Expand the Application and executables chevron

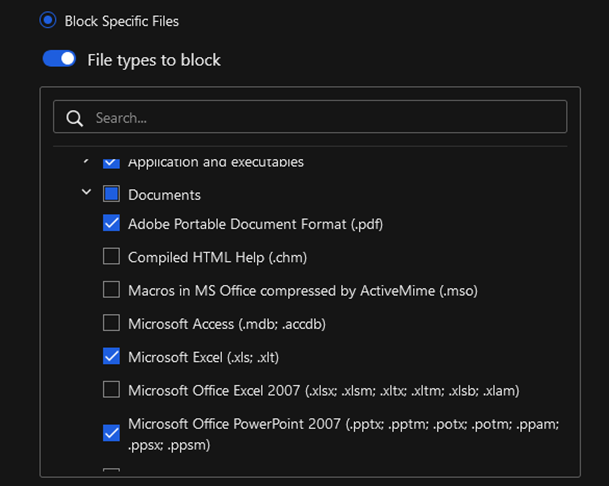click(87, 160)
